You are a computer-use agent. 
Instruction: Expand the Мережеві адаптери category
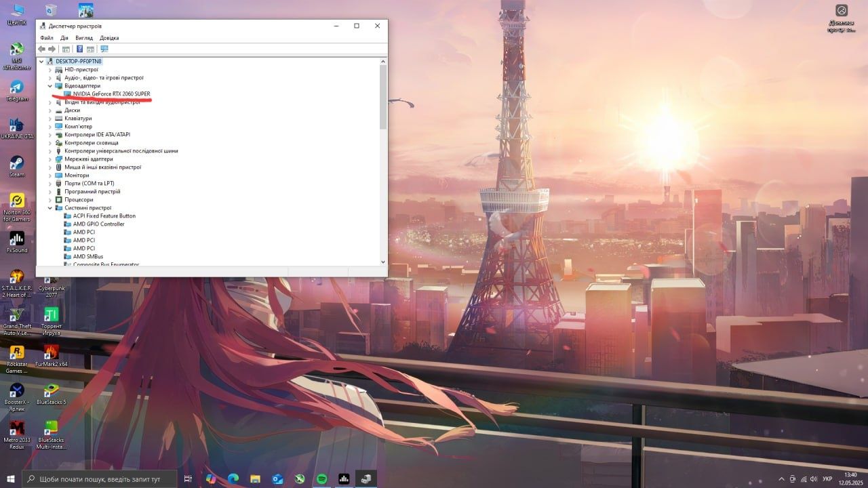50,159
